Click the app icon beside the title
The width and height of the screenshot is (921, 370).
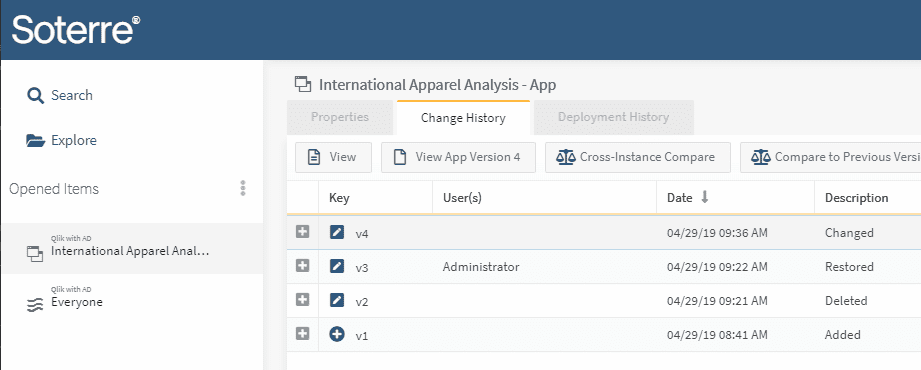(x=302, y=85)
